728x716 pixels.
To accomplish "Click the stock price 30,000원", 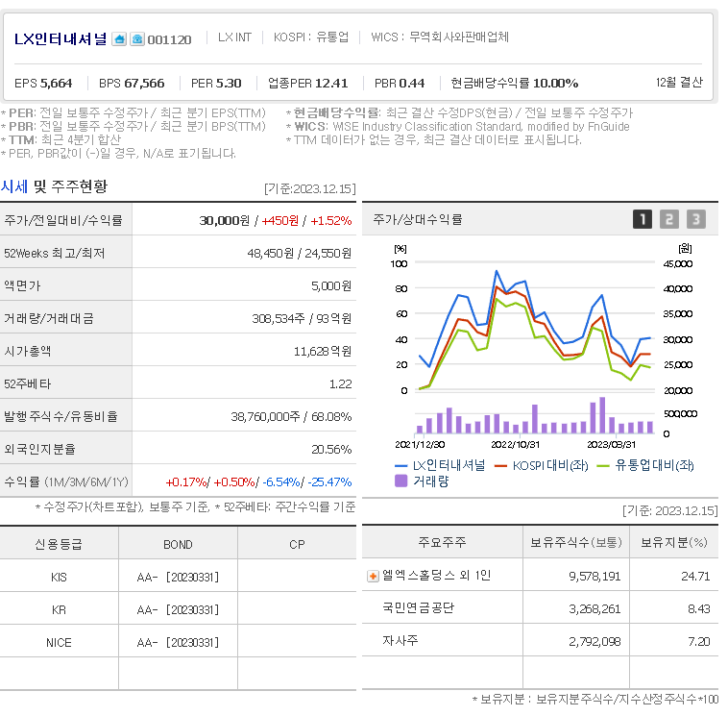I will (x=225, y=220).
